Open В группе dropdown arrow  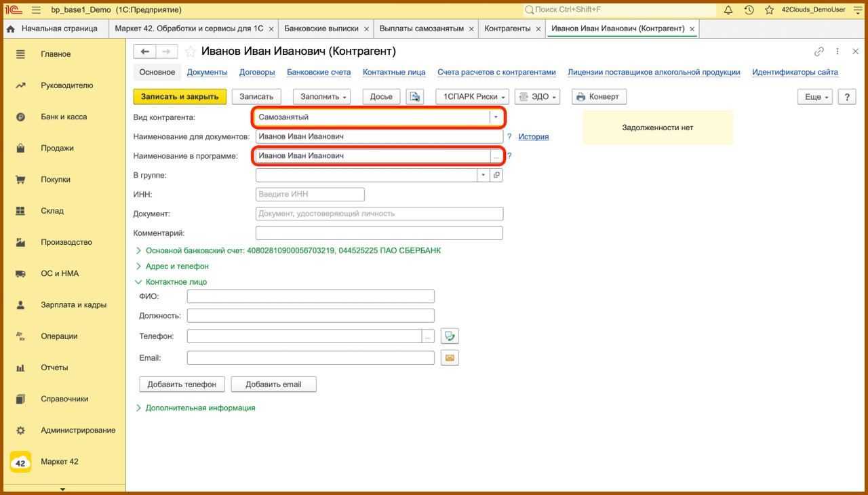483,175
